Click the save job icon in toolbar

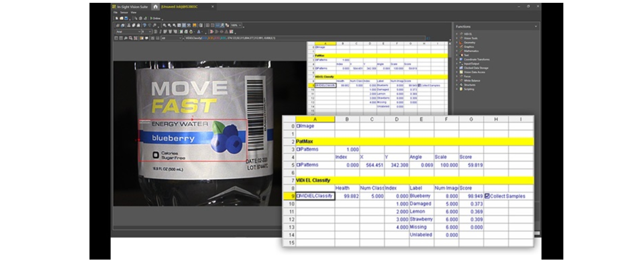126,18
